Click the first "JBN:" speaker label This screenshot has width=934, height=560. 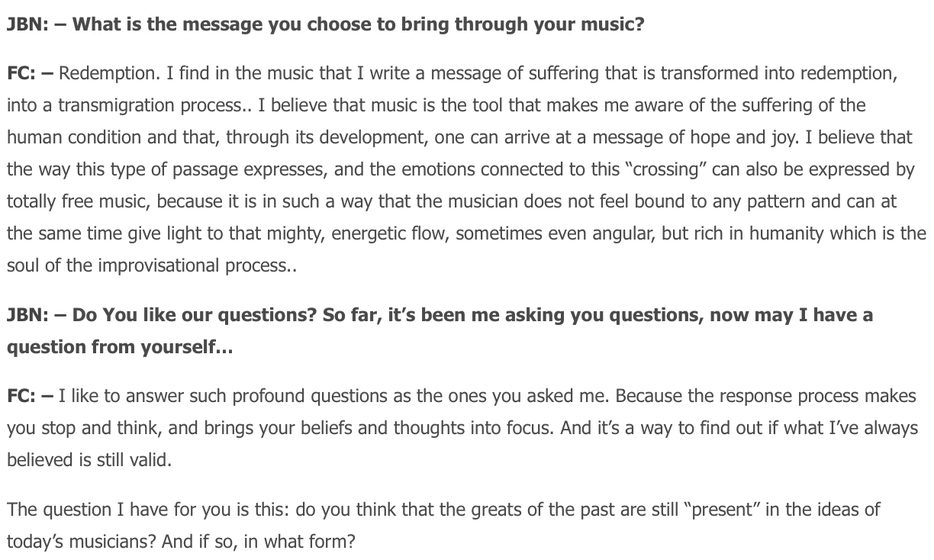[x=27, y=24]
